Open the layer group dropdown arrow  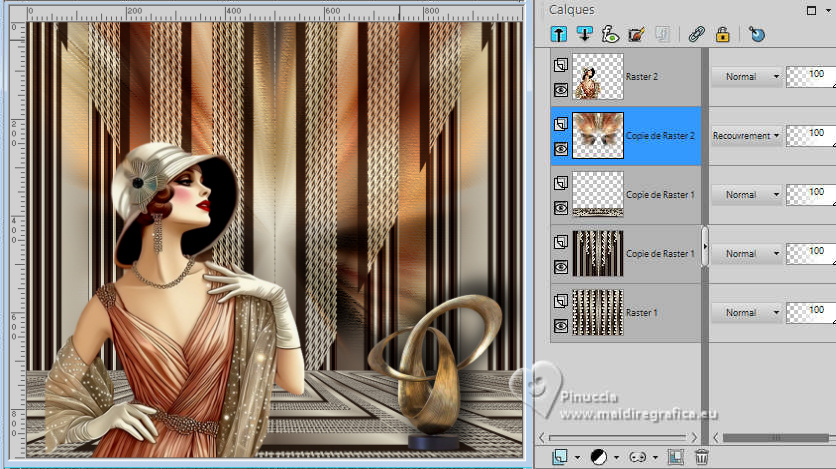(x=655, y=457)
